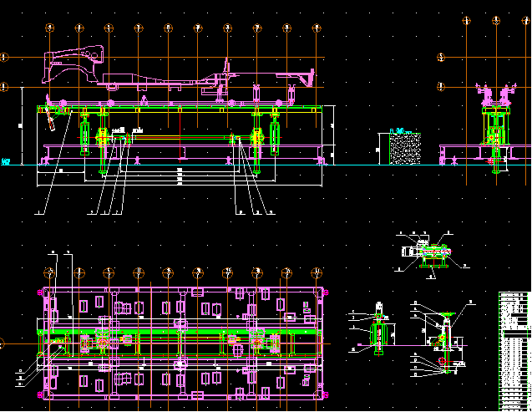Click the top-right magenta corner anchor in plan view

click(326, 292)
